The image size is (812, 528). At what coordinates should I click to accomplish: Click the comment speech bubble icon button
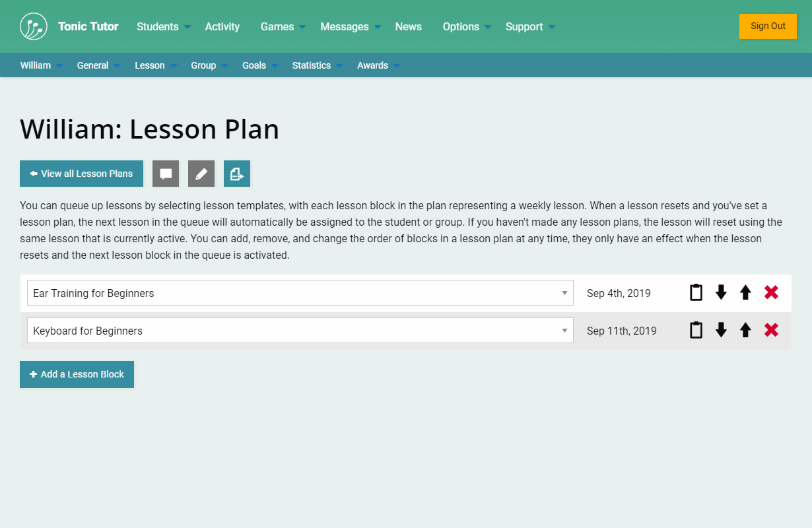166,174
